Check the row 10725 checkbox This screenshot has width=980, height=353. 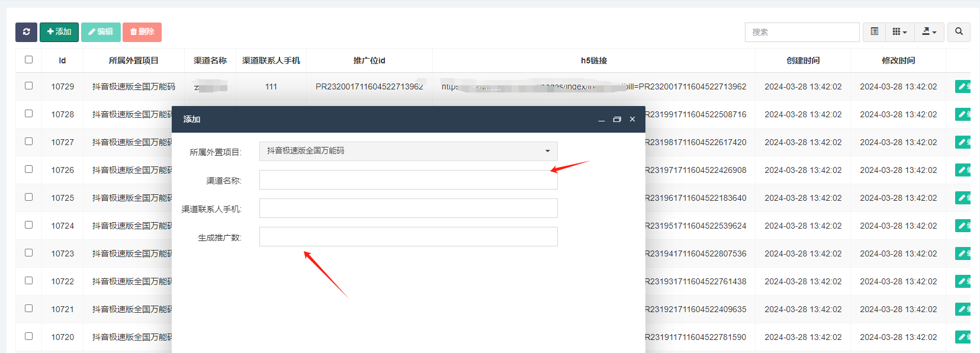28,197
